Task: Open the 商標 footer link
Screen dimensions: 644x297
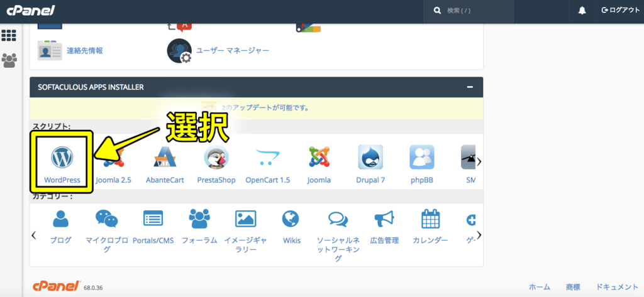Action: pos(572,287)
